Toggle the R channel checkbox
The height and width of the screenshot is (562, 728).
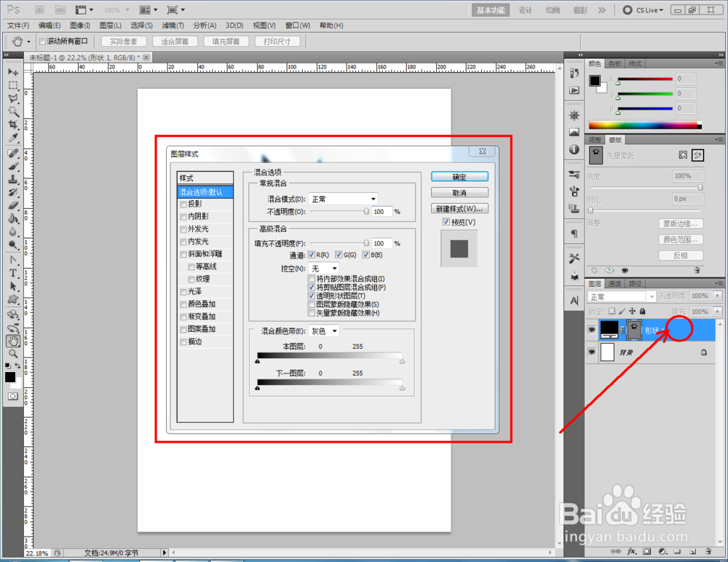pyautogui.click(x=312, y=255)
